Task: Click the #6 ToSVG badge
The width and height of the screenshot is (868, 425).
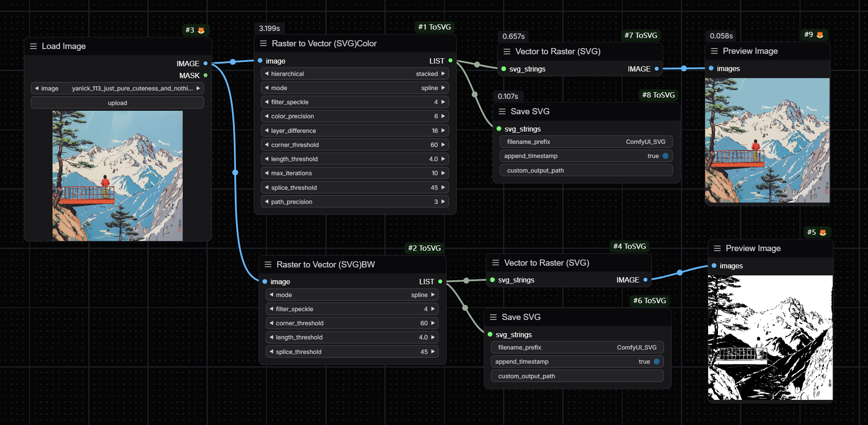Action: coord(650,301)
